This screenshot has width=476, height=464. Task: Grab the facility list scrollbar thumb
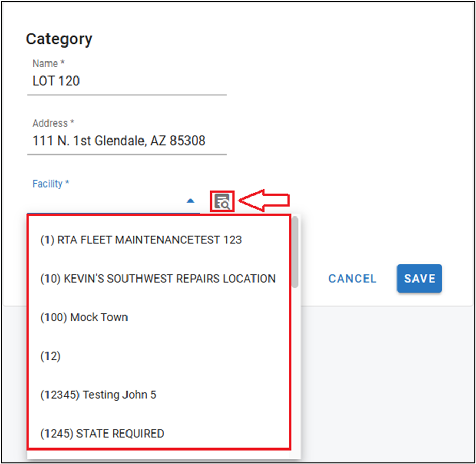295,252
